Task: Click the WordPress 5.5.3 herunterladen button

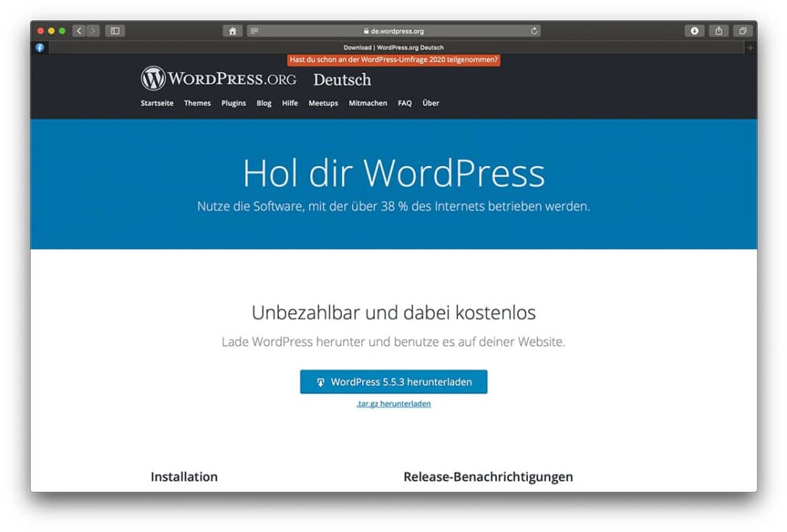Action: click(x=393, y=381)
